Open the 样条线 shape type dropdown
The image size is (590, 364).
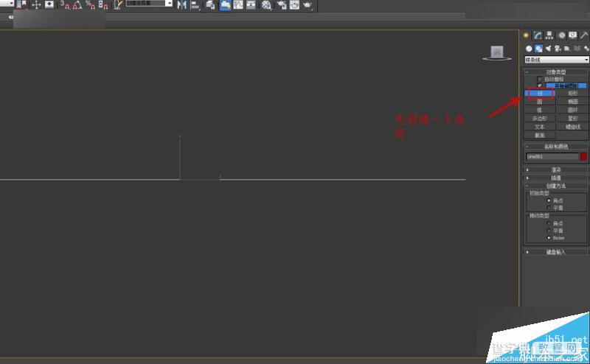point(557,60)
